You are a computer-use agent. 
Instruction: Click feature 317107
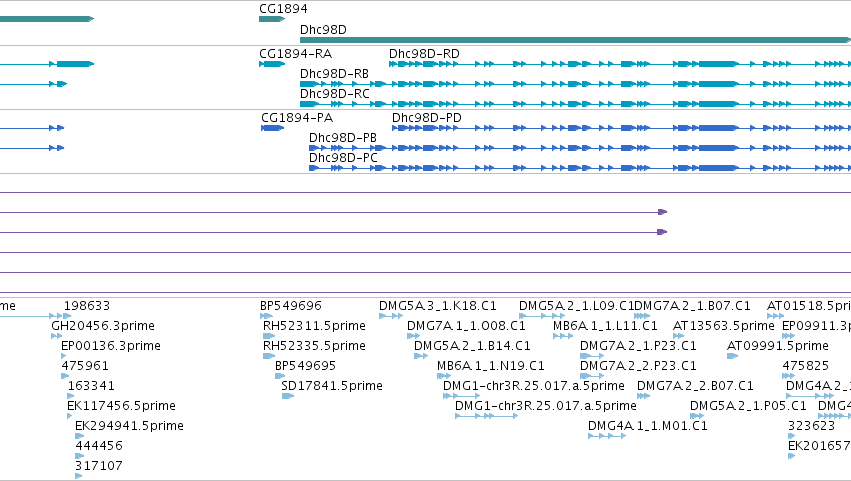(x=79, y=476)
